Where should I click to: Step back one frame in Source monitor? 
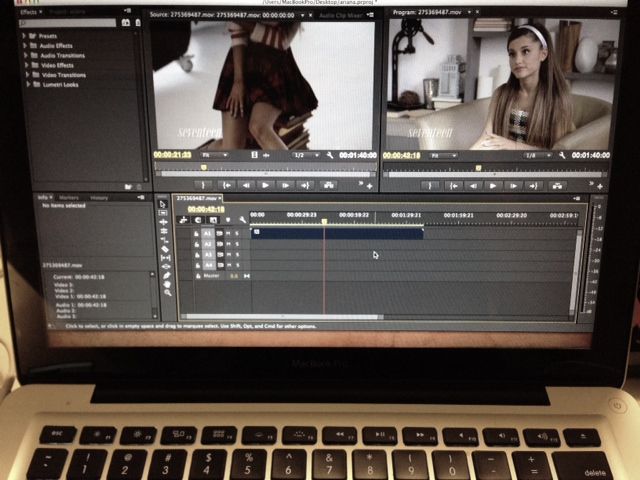(246, 185)
